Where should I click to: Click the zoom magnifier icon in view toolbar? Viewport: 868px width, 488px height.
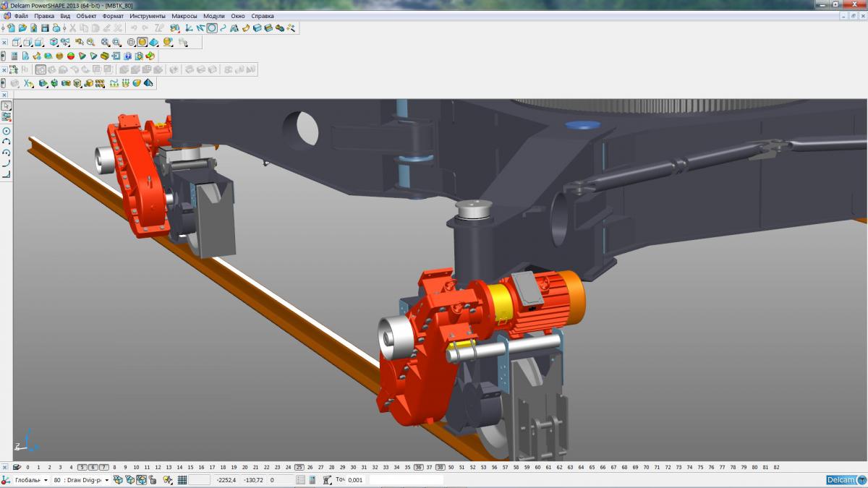pyautogui.click(x=90, y=42)
